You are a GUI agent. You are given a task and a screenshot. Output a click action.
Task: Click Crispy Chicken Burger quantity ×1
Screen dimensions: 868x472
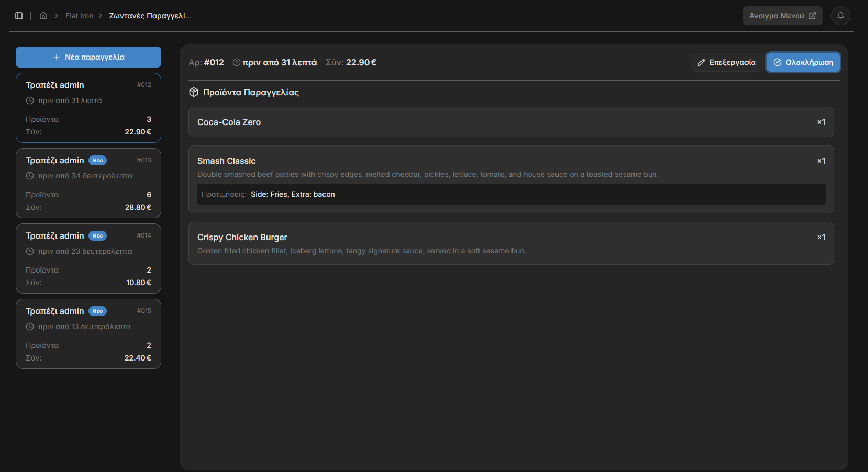point(821,237)
